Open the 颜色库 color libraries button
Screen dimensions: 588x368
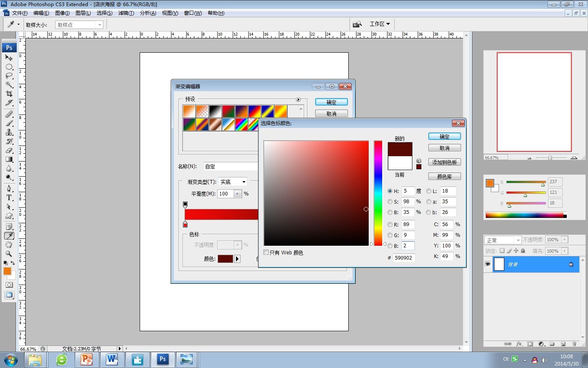click(x=444, y=177)
